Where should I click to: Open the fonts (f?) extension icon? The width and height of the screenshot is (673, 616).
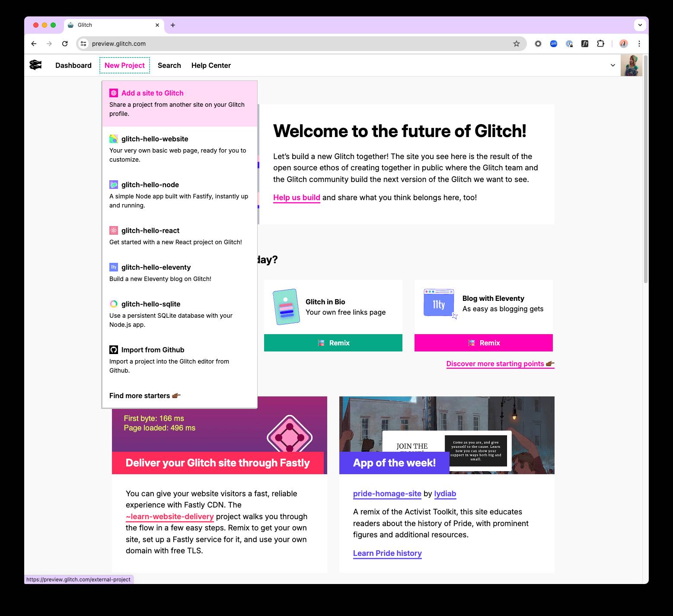[585, 44]
